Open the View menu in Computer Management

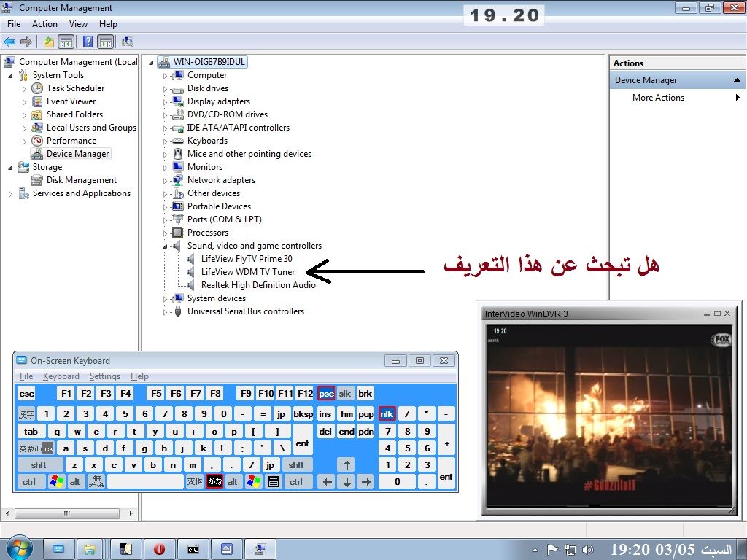[x=78, y=24]
